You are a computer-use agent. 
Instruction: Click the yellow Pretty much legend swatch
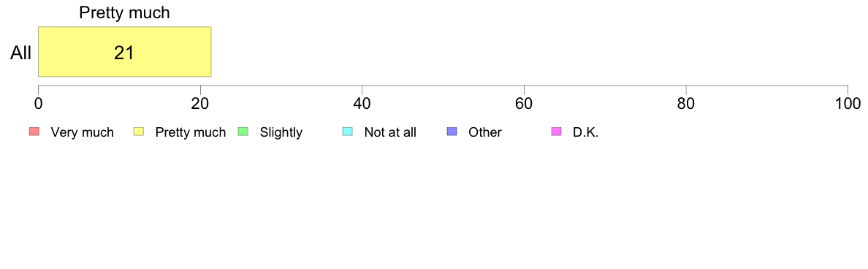(139, 132)
